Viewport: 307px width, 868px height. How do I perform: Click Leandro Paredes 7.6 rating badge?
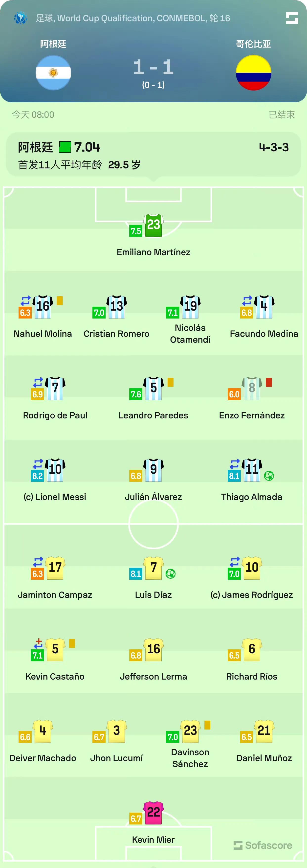(x=136, y=394)
